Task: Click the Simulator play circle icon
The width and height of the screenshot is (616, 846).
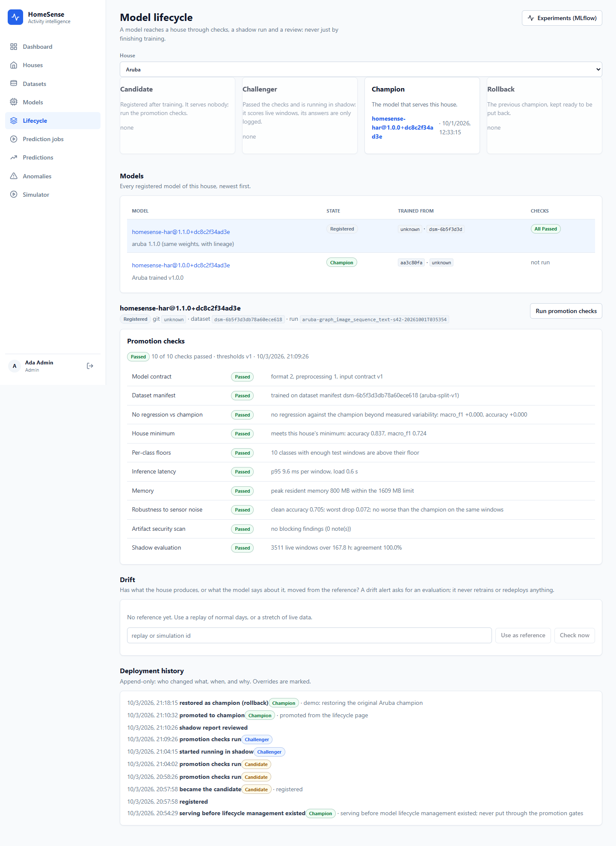Action: click(14, 195)
